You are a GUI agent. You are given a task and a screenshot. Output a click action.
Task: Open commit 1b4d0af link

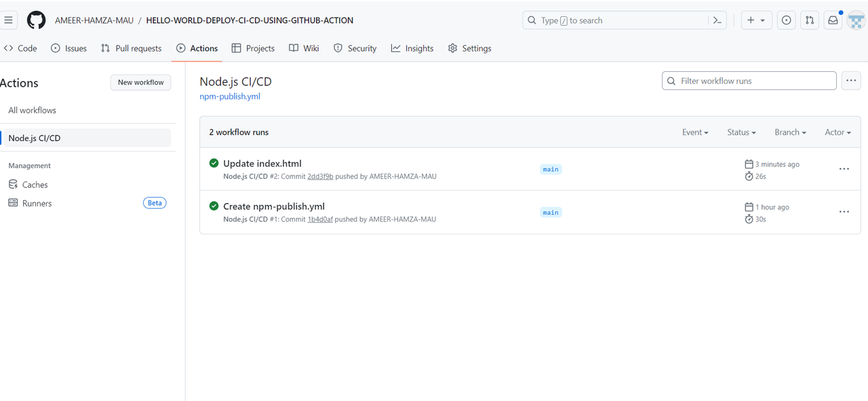click(320, 219)
